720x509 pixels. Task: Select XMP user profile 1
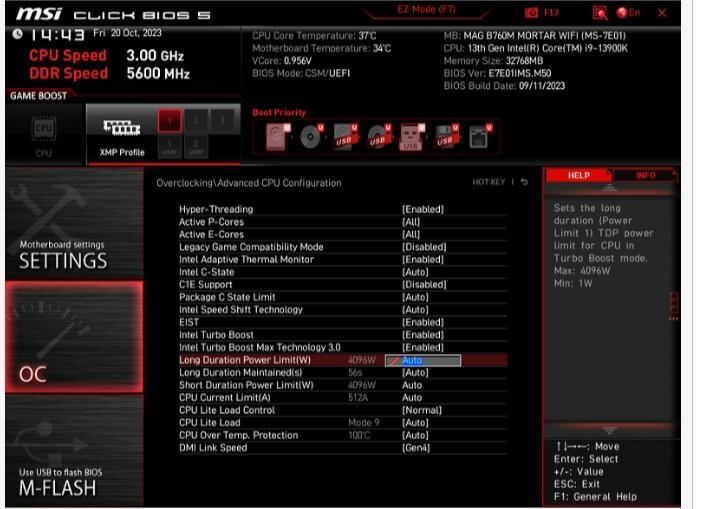point(170,147)
